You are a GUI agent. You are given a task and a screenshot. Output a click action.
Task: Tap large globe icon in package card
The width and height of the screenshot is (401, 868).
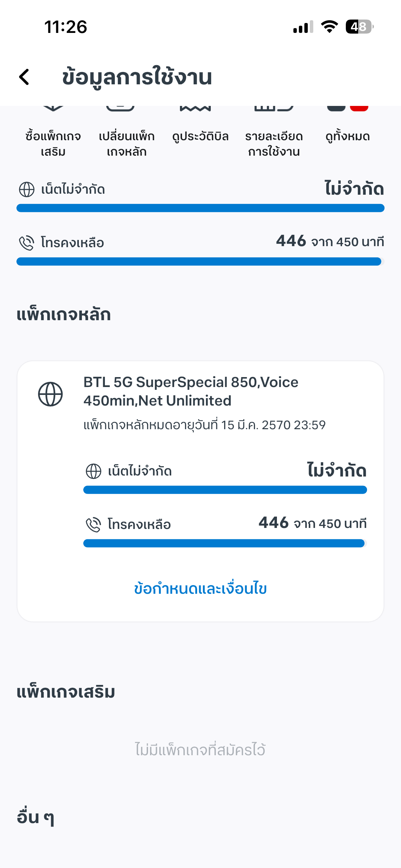(x=50, y=394)
